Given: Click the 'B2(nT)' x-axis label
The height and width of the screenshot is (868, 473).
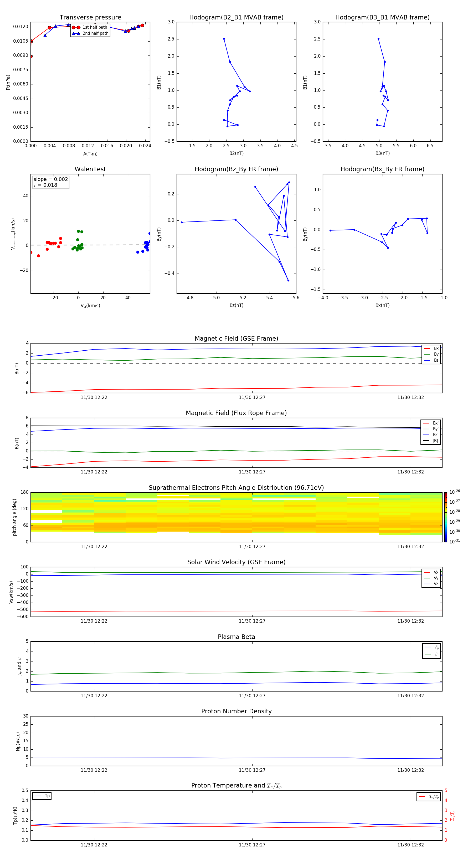Looking at the screenshot, I should tap(236, 153).
